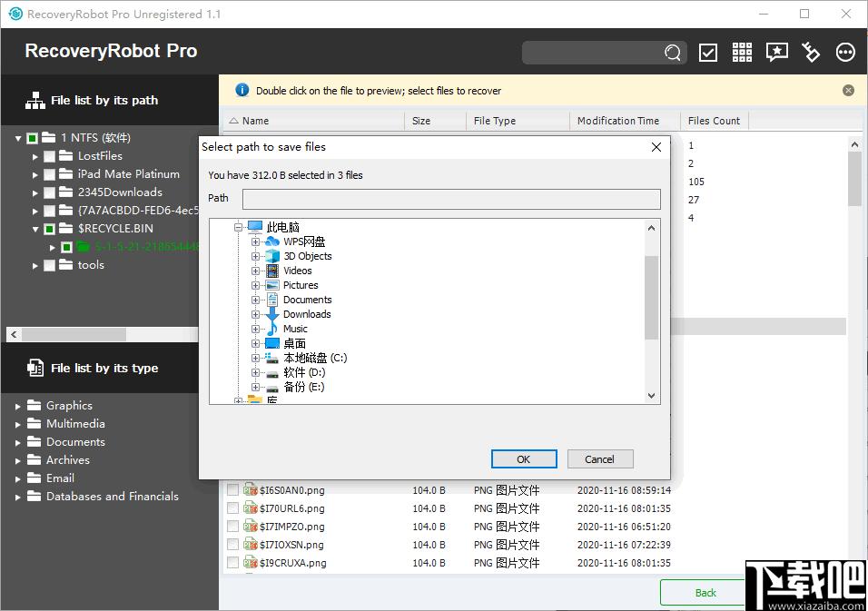Sort by Size column header
The width and height of the screenshot is (868, 611).
point(435,121)
